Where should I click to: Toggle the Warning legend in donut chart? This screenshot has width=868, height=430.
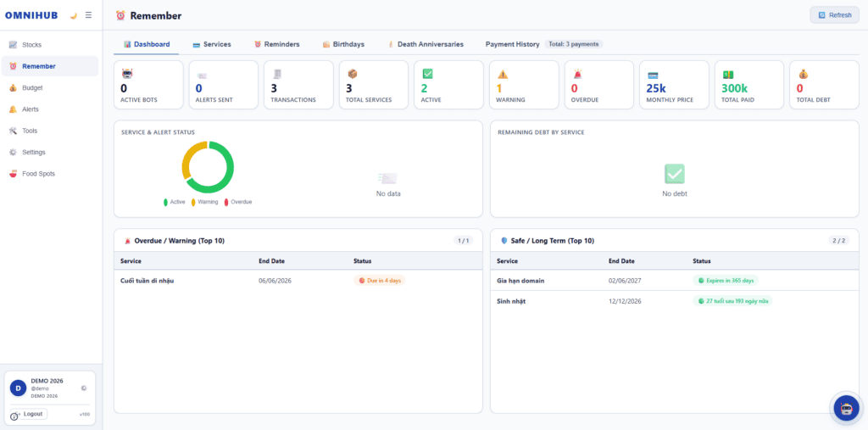coord(205,202)
